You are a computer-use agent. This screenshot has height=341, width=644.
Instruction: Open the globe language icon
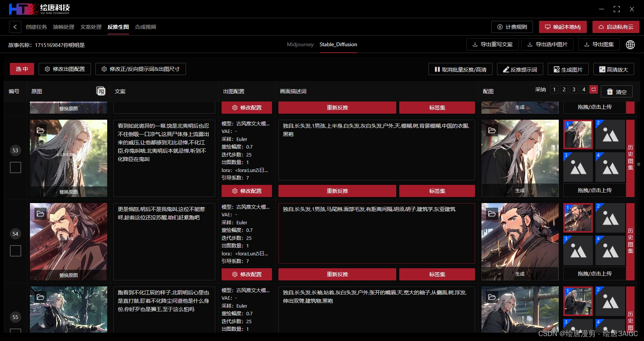tap(630, 45)
